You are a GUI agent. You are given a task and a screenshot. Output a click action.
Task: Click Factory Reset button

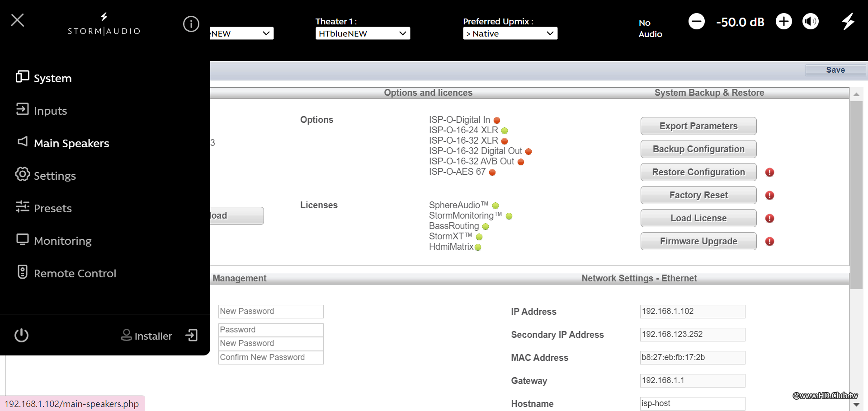(x=698, y=195)
